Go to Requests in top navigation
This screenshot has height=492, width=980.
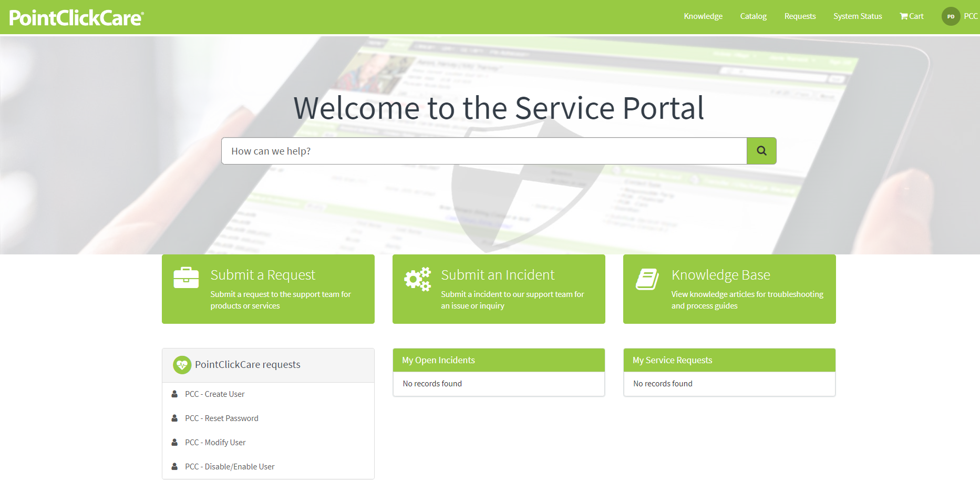point(800,16)
